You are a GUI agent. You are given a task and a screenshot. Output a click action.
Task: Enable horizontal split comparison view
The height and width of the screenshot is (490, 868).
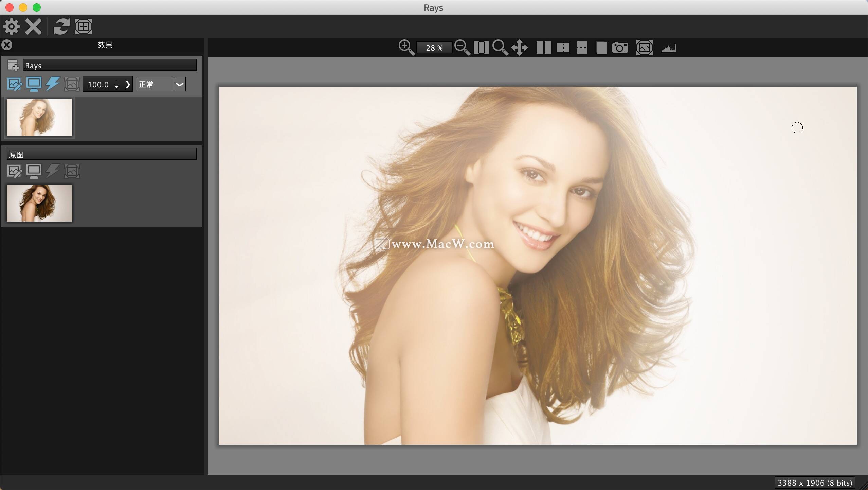pos(582,48)
